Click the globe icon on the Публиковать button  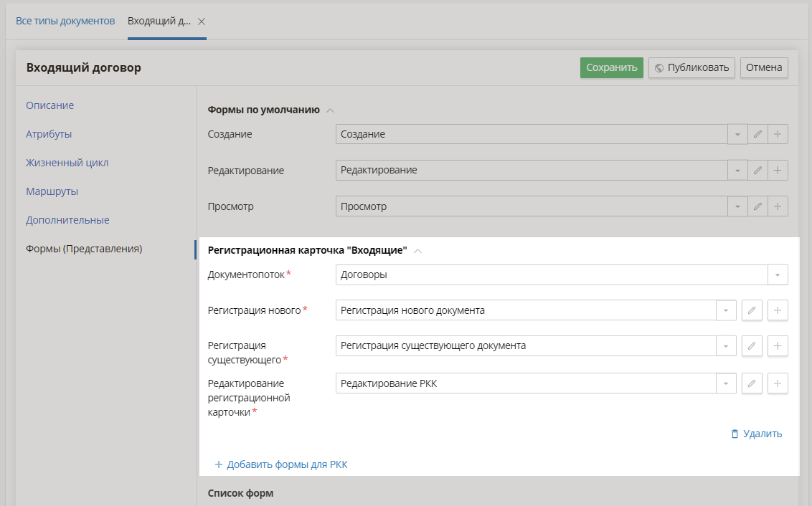[x=658, y=67]
